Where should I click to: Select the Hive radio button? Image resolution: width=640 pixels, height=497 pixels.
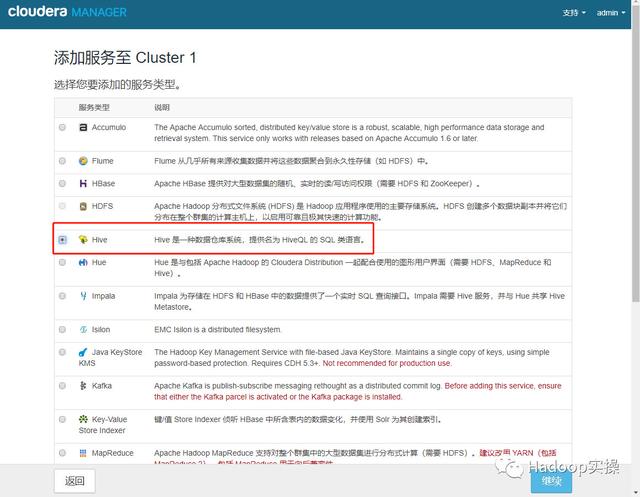click(62, 240)
